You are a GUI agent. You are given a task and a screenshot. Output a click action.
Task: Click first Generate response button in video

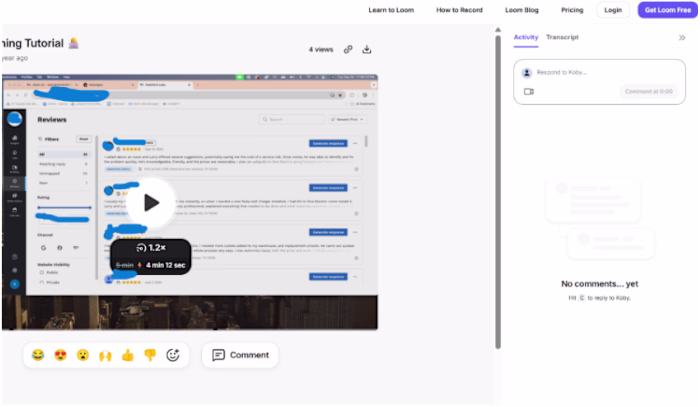(328, 144)
